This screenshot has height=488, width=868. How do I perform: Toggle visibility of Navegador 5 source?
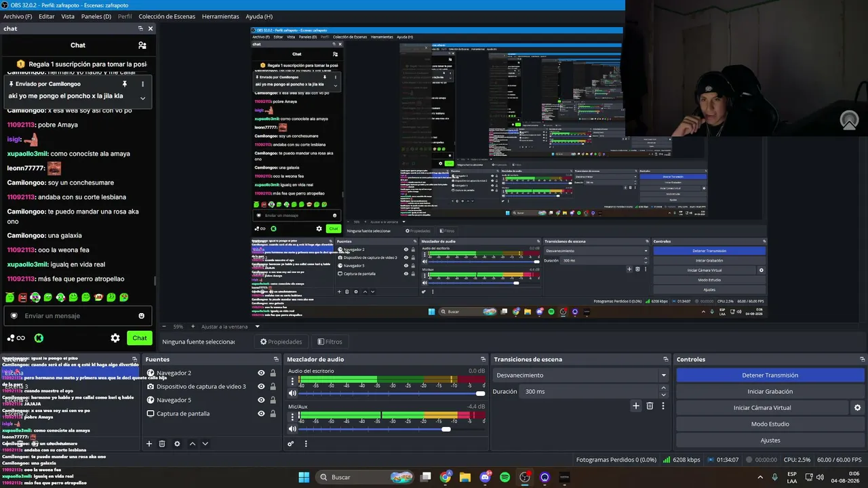click(261, 400)
